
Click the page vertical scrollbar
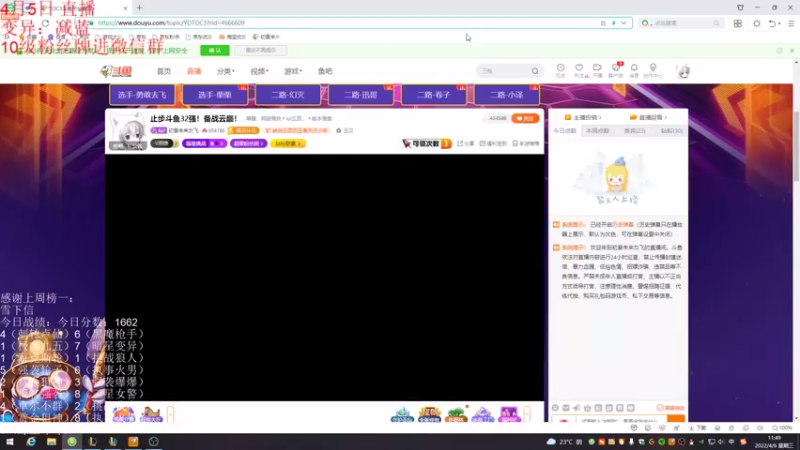(x=796, y=146)
